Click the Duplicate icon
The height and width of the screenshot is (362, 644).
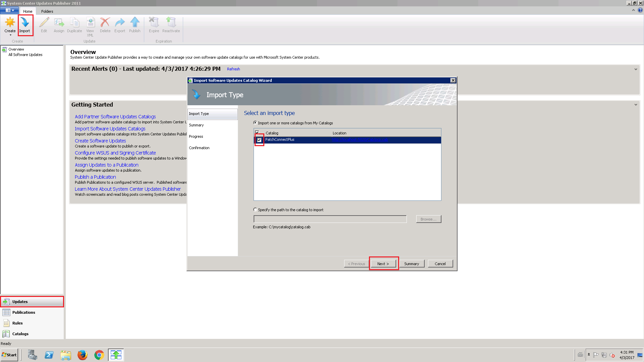74,23
